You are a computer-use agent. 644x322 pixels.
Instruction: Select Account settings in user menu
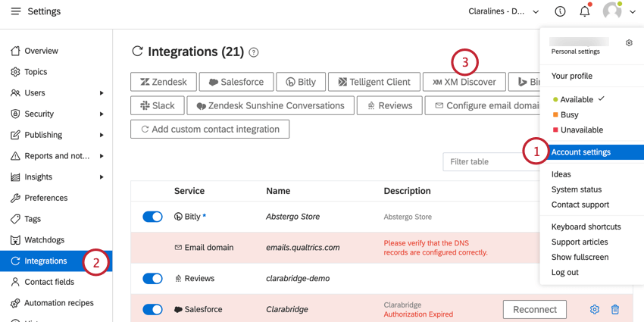pos(592,152)
